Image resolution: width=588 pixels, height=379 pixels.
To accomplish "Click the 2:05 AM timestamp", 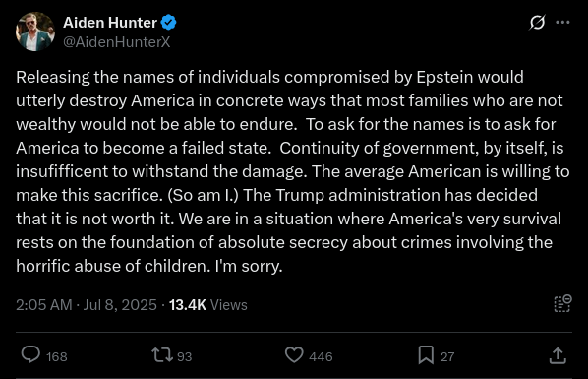I will 44,305.
